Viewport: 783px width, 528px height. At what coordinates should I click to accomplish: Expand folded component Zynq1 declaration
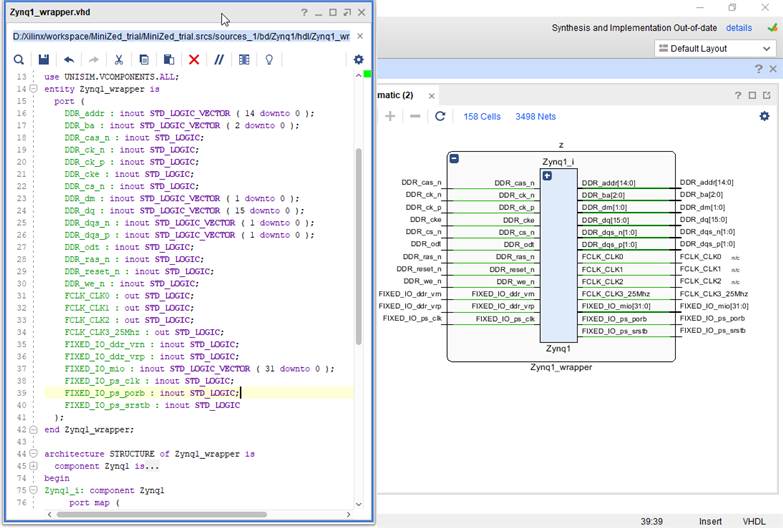pos(33,466)
